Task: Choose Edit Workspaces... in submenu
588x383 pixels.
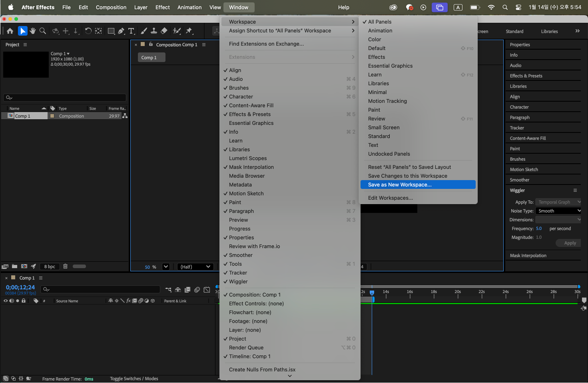Action: 418,198
